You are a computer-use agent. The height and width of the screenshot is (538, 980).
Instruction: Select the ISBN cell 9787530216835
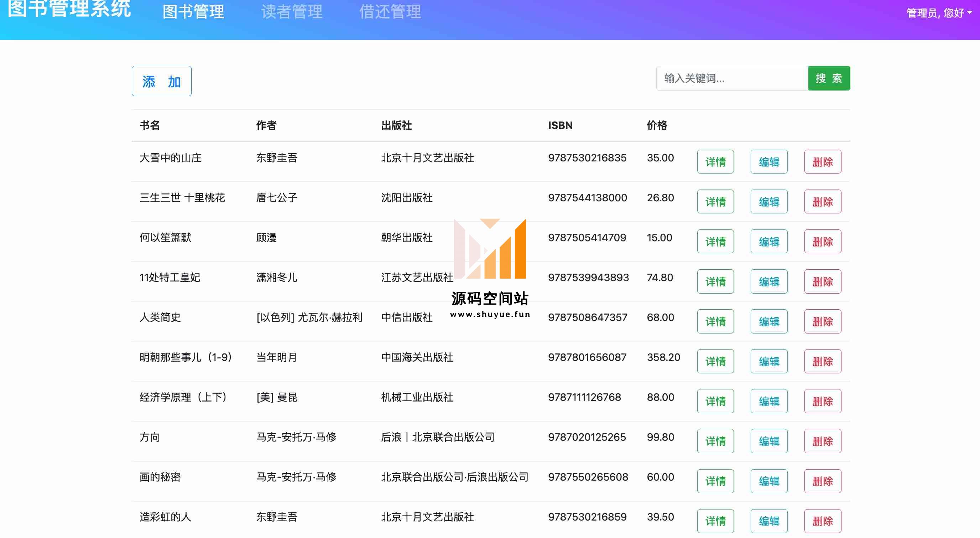coord(587,157)
